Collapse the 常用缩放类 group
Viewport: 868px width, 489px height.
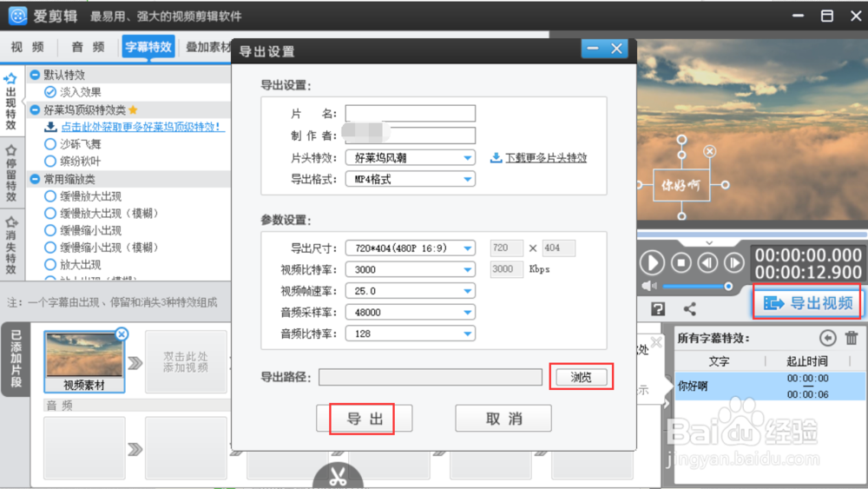(35, 179)
